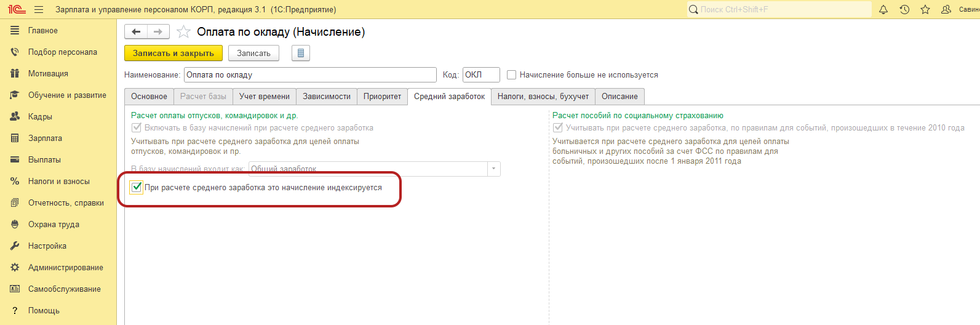Click the forward navigation arrow

tap(158, 32)
